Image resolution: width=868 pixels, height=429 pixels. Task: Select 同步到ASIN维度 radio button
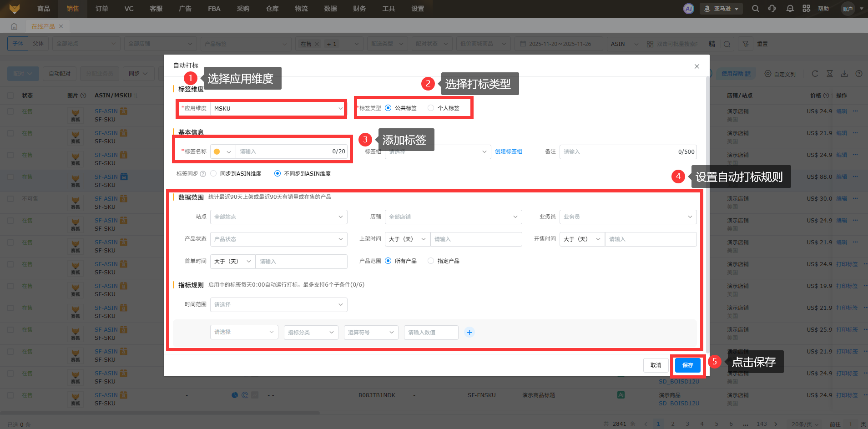point(213,174)
